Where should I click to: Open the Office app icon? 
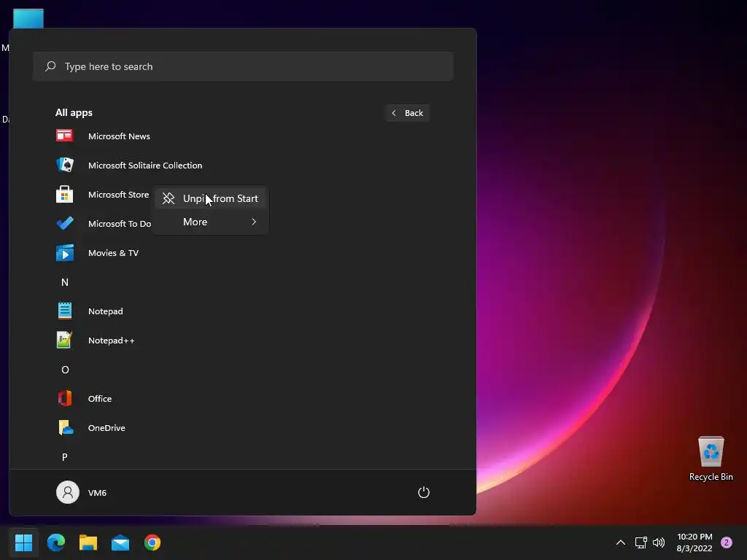click(64, 398)
